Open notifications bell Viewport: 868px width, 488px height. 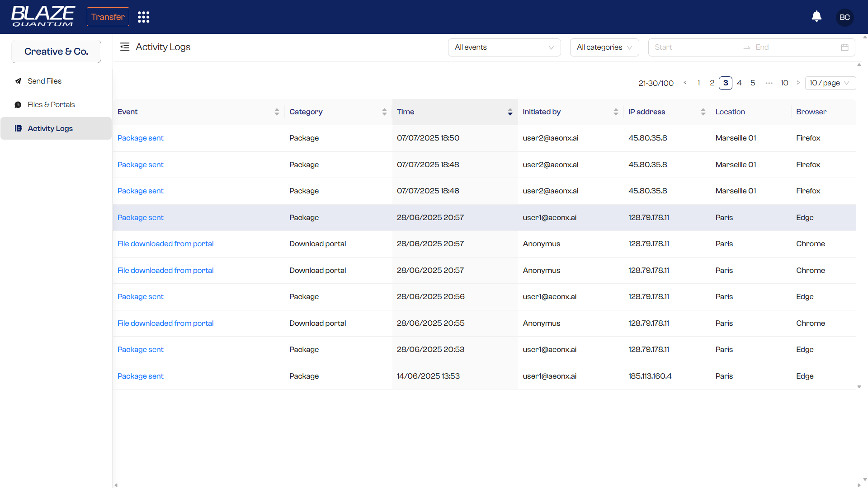[816, 17]
